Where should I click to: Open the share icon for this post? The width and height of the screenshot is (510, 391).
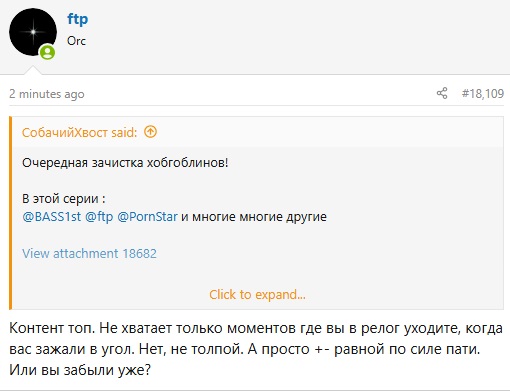pyautogui.click(x=442, y=93)
